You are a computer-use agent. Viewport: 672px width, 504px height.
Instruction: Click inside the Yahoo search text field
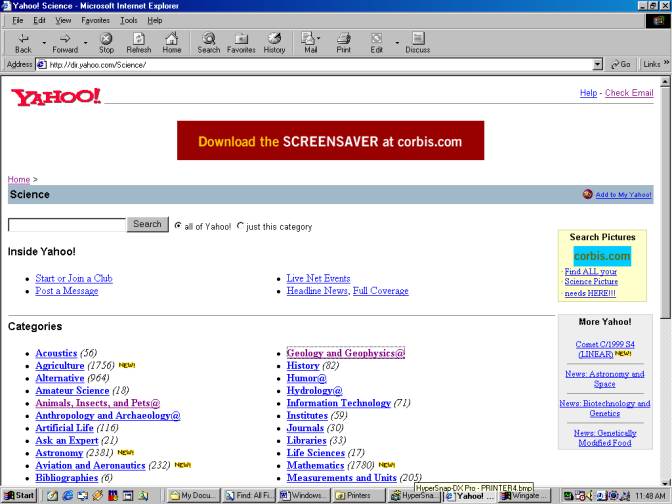click(66, 225)
